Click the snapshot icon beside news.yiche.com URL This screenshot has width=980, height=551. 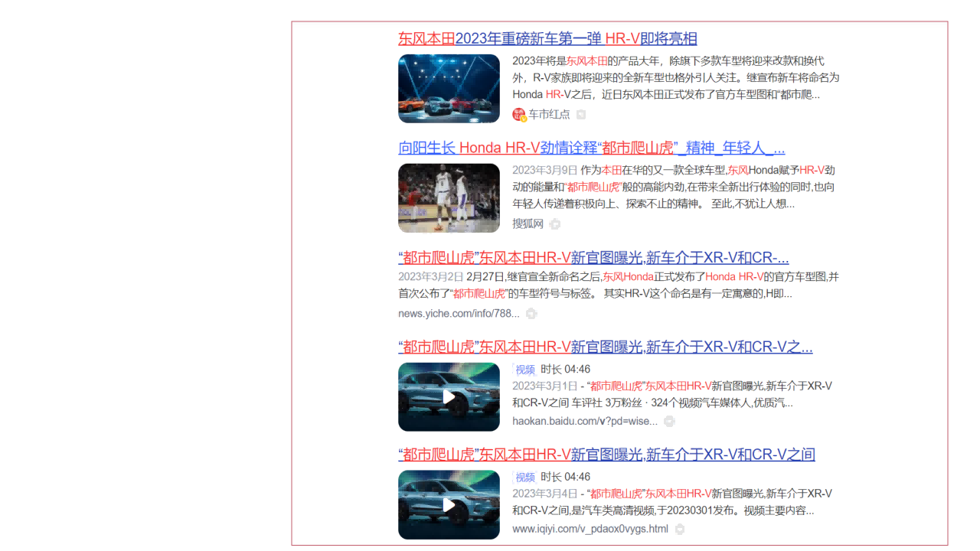coord(531,314)
